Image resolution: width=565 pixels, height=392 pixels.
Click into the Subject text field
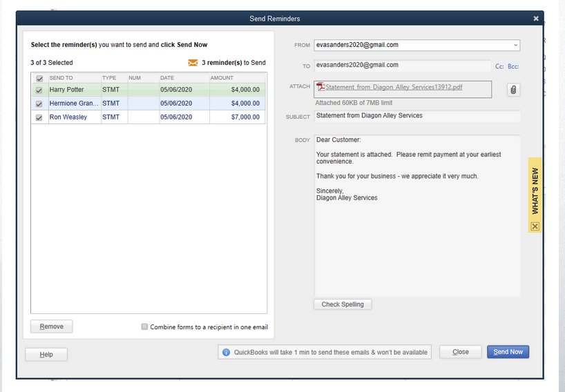416,116
